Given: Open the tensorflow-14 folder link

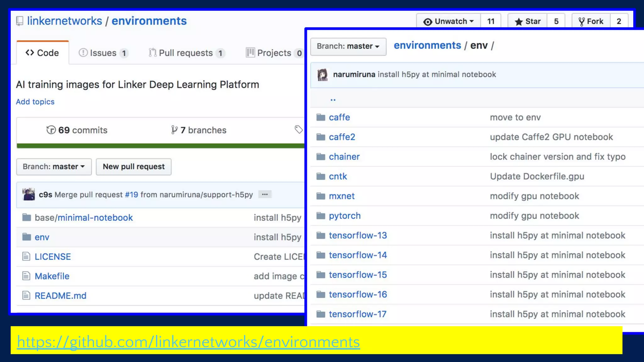Looking at the screenshot, I should [x=358, y=255].
